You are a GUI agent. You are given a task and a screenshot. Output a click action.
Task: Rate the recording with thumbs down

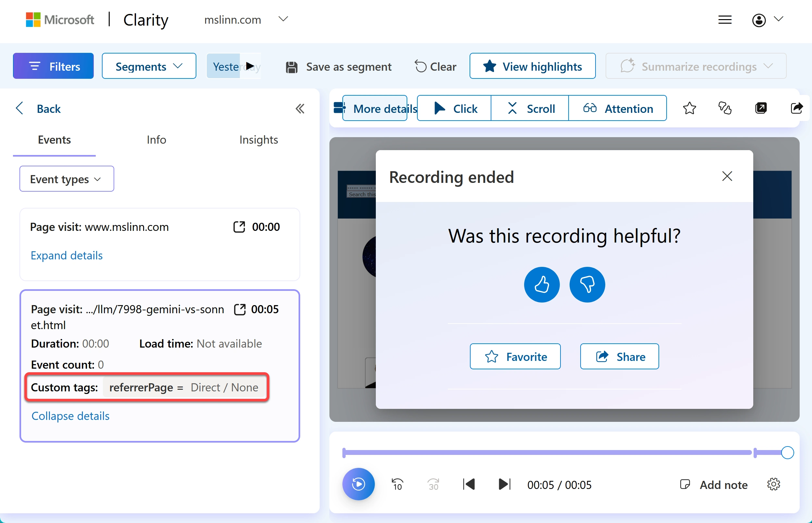tap(587, 285)
